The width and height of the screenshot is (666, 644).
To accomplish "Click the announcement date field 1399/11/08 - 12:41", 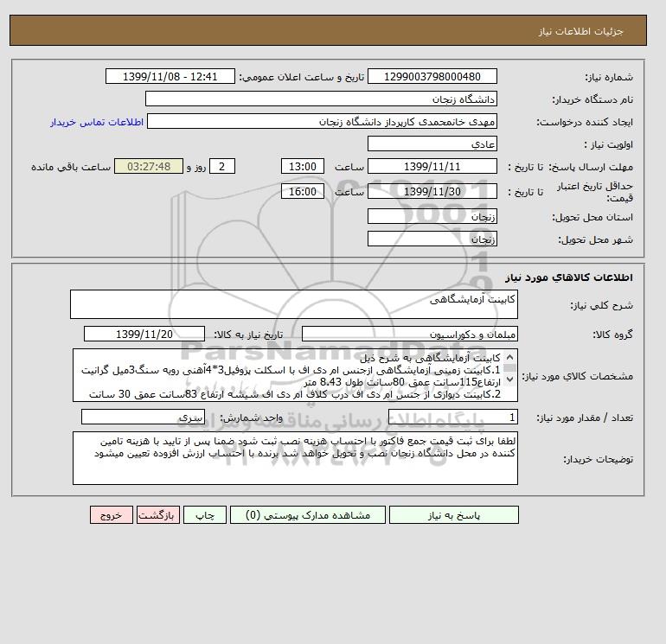I will (x=170, y=77).
